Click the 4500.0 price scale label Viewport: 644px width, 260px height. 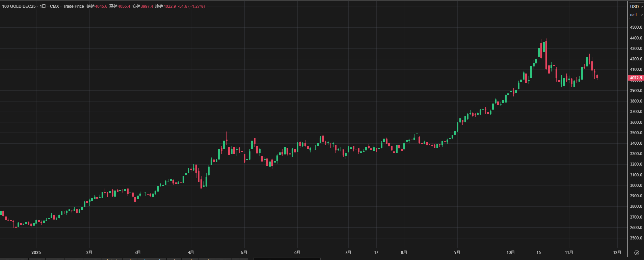[x=636, y=27]
